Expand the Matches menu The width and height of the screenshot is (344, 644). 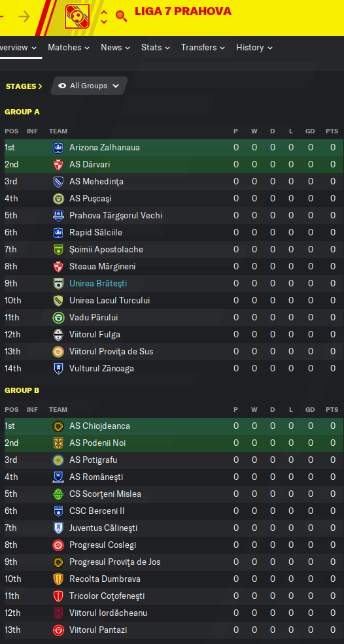[69, 48]
